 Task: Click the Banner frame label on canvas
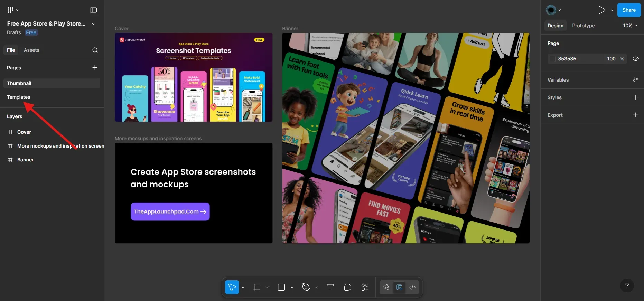[290, 29]
